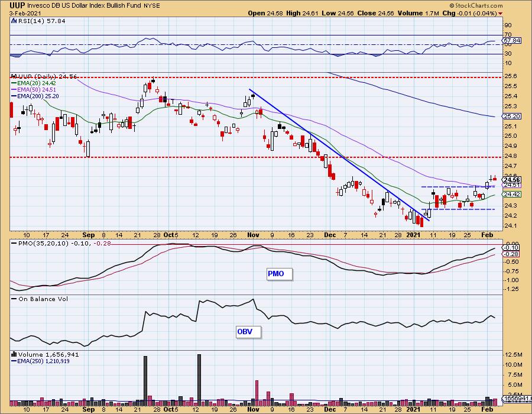Click the Volume panel bar icon
Image resolution: width=532 pixels, height=414 pixels.
click(x=14, y=354)
